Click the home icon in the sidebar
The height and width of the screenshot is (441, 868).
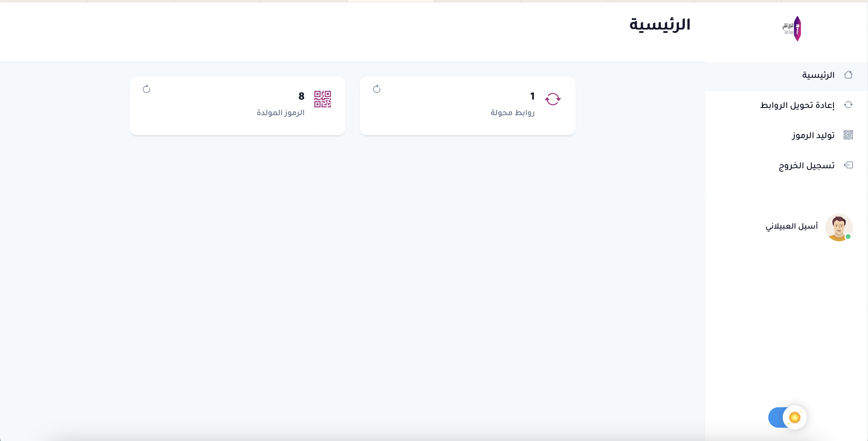[848, 75]
